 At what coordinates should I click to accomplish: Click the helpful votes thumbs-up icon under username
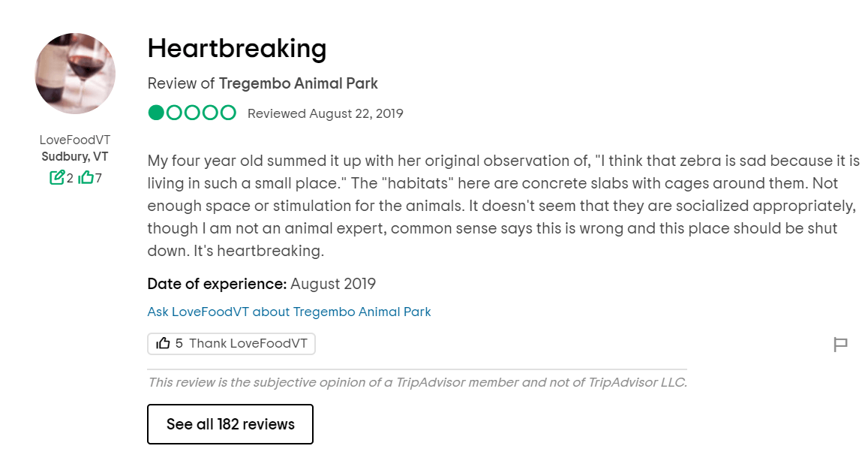pyautogui.click(x=86, y=178)
